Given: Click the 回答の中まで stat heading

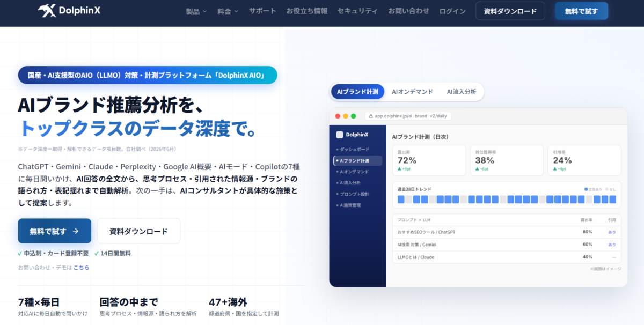Looking at the screenshot, I should [129, 302].
